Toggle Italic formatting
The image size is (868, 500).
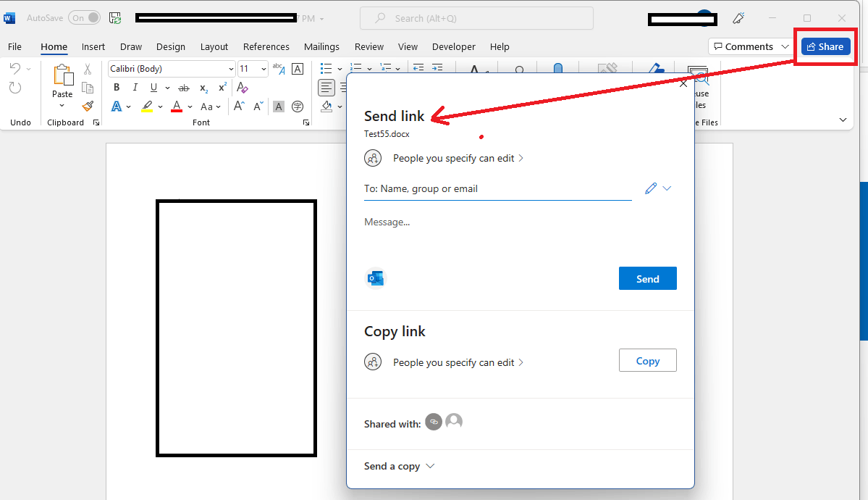tap(135, 88)
